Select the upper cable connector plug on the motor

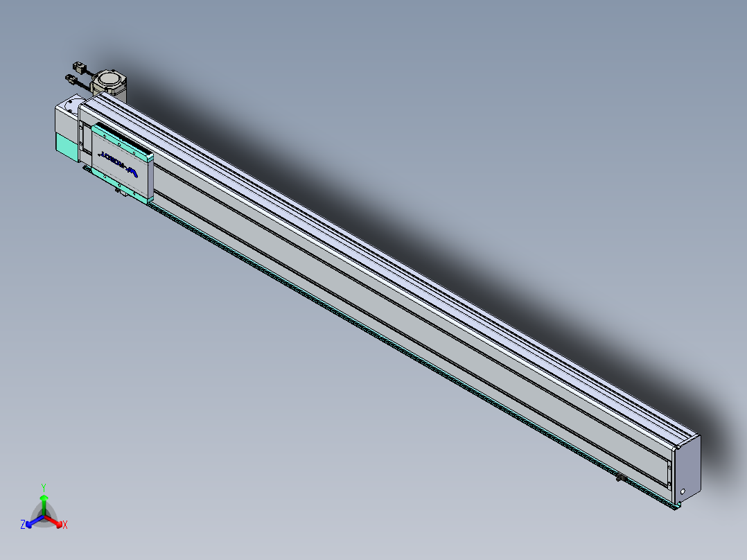pos(78,67)
